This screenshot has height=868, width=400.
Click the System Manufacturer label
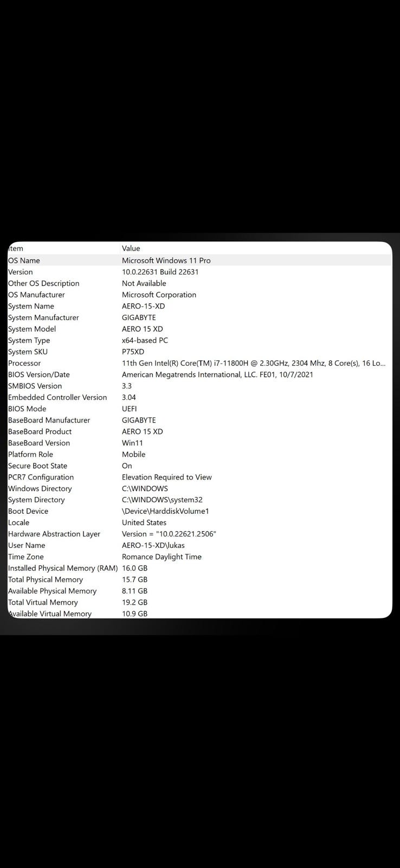[x=43, y=317]
